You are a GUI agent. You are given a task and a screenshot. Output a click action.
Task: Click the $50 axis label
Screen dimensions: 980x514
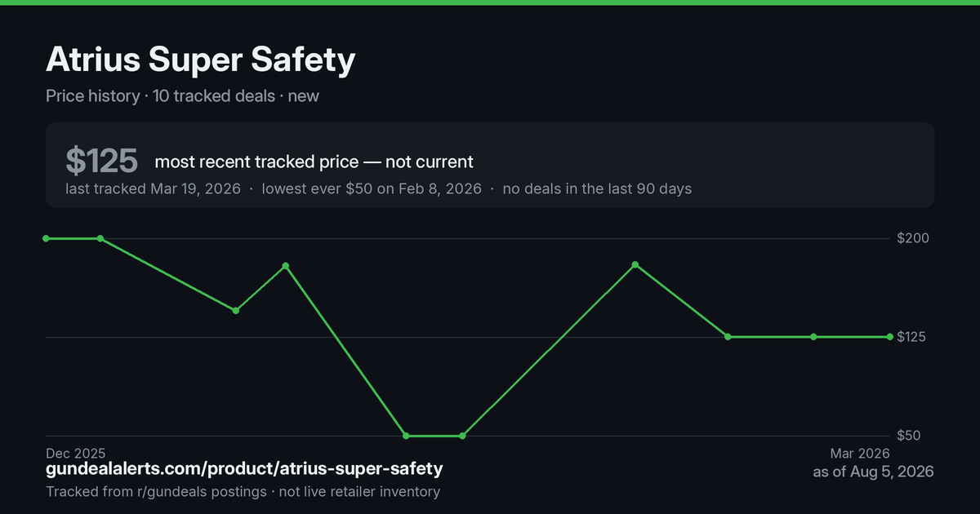coord(909,436)
